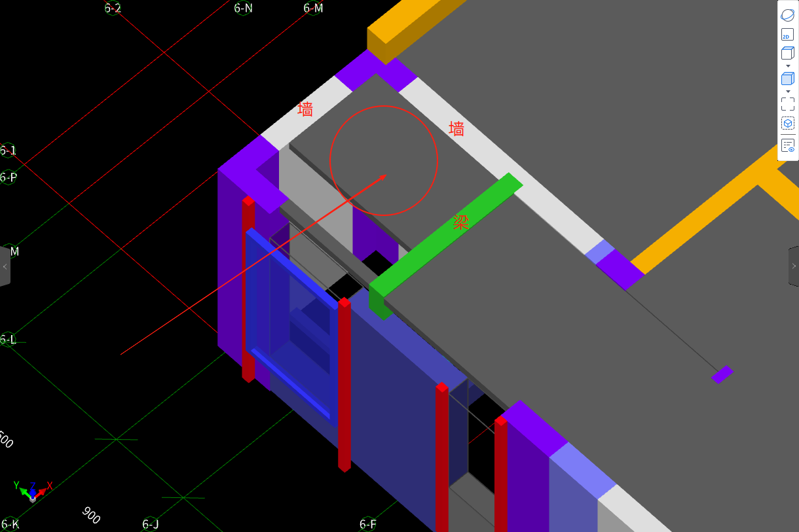Click axis label 6-J
Screen dimensions: 799x532
pos(151,524)
